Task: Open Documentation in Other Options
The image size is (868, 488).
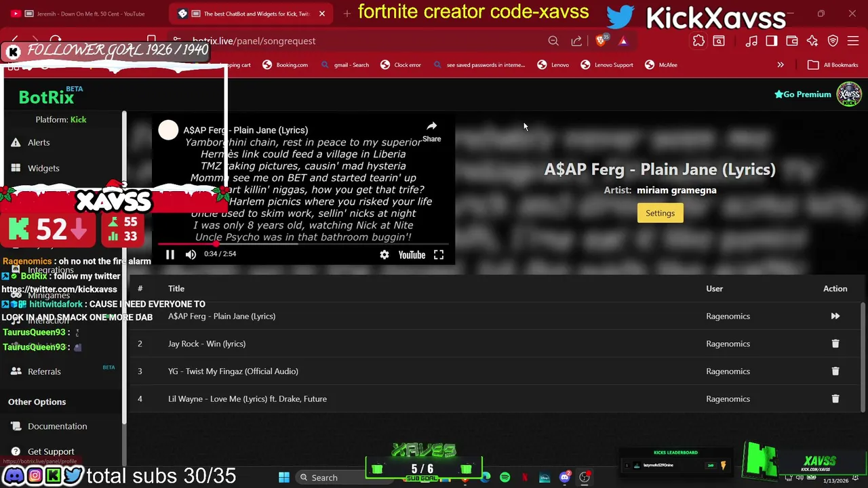Action: coord(58,426)
